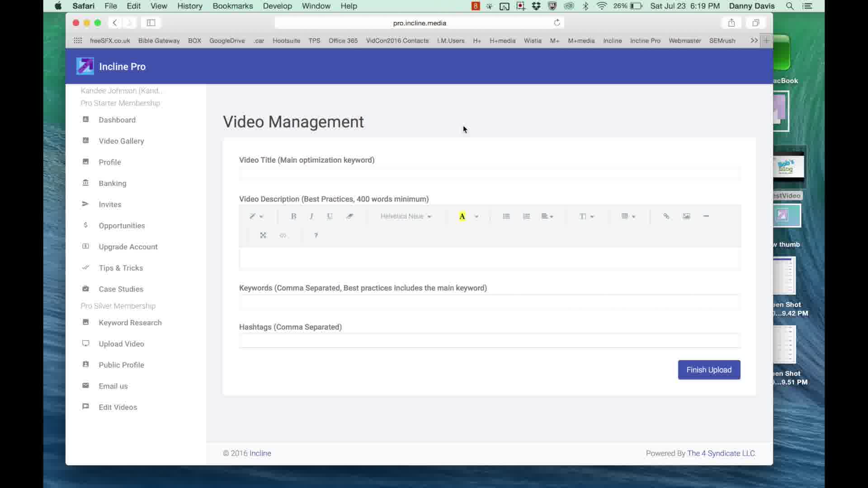Toggle Safari sidebar button
The width and height of the screenshot is (868, 488).
[151, 23]
